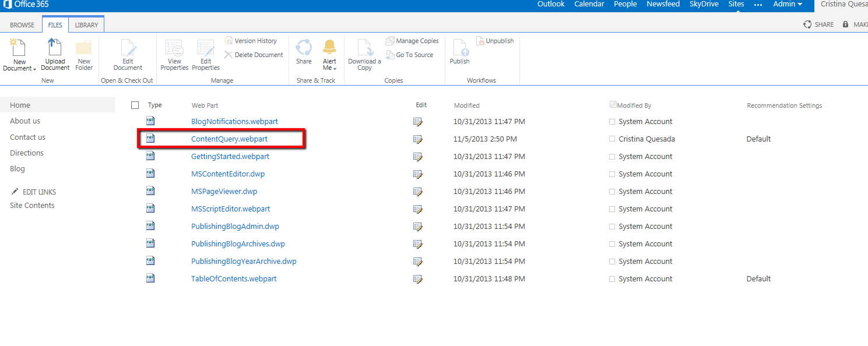
Task: Go to Site Contents in left navigation
Action: pyautogui.click(x=32, y=206)
